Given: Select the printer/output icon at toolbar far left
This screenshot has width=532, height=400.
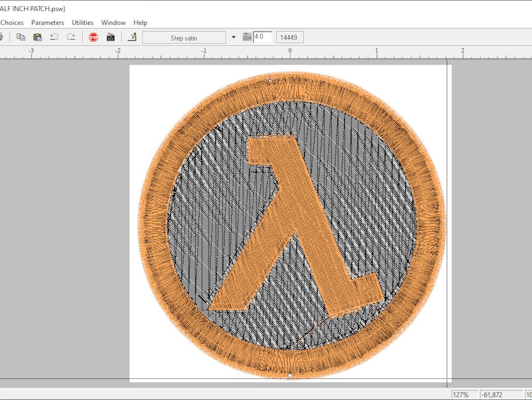Looking at the screenshot, I should click(2, 37).
